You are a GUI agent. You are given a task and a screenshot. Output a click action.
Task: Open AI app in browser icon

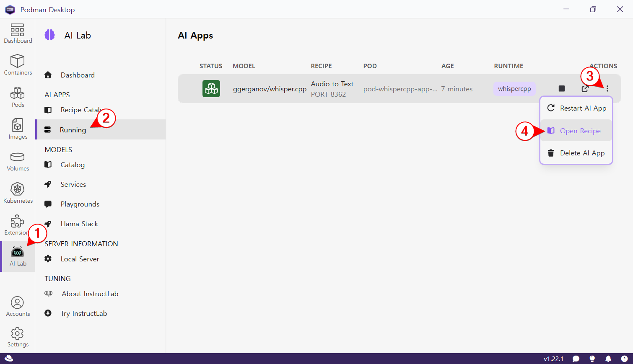584,89
